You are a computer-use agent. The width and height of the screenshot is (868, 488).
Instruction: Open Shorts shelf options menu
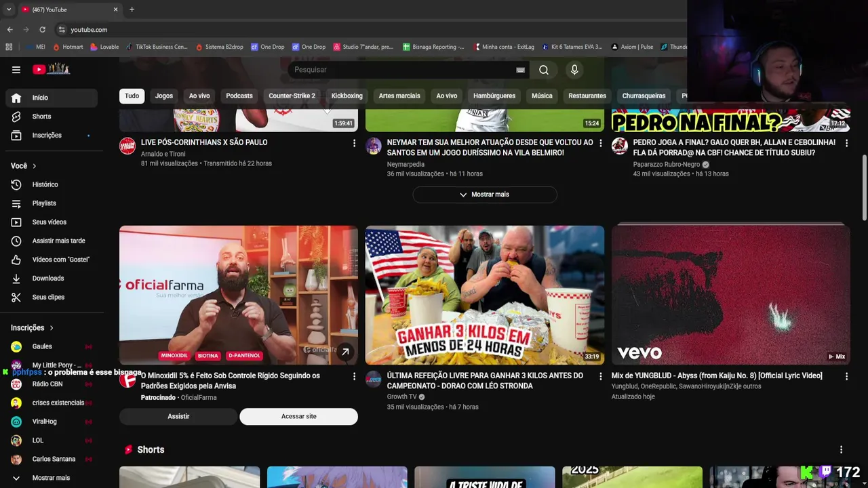[841, 449]
